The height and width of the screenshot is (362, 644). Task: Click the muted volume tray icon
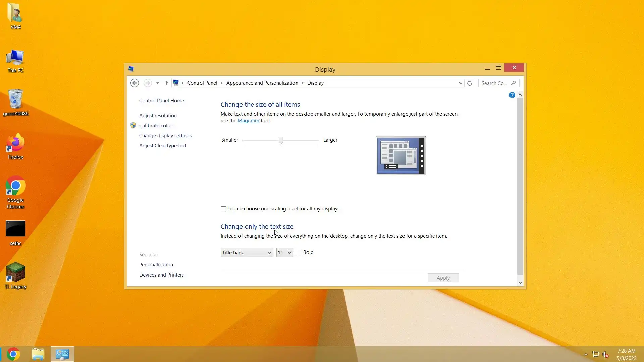[x=605, y=354]
